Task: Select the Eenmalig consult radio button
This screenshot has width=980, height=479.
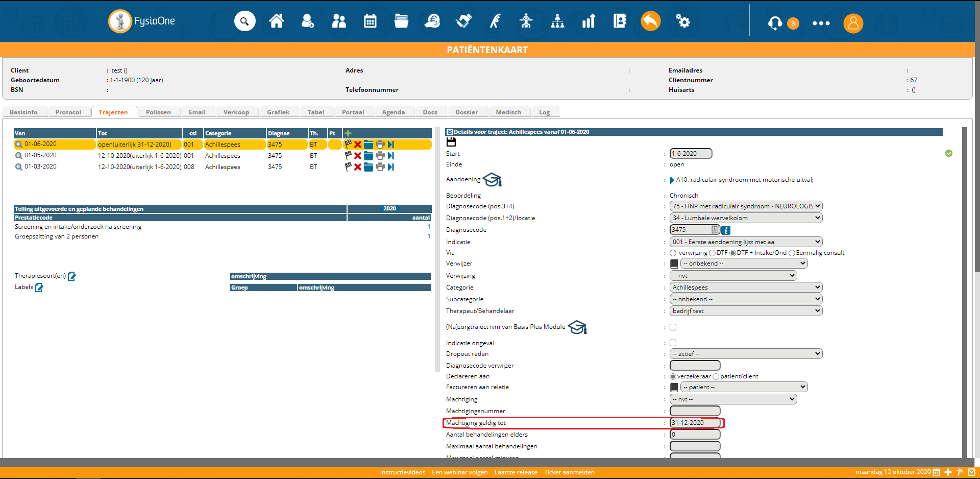Action: click(x=792, y=253)
